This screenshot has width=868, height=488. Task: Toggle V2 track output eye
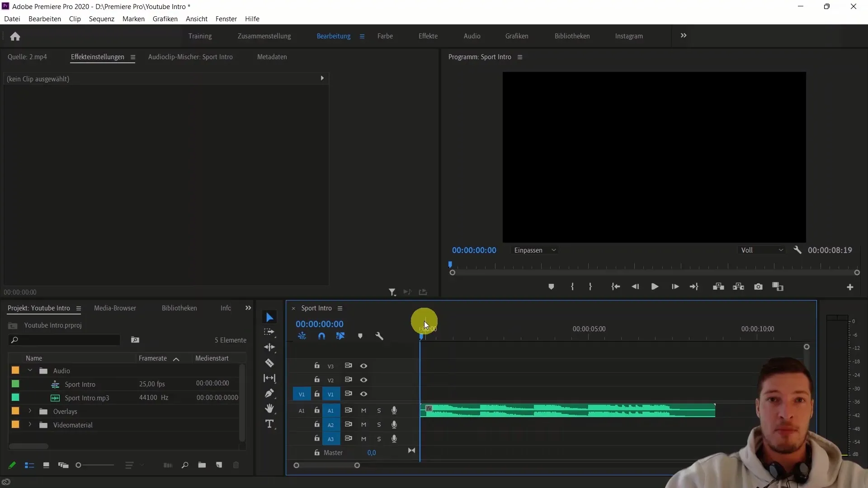coord(363,380)
